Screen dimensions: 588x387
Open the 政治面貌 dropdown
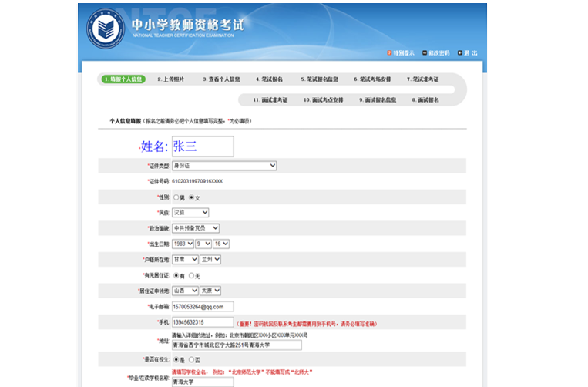click(x=196, y=228)
